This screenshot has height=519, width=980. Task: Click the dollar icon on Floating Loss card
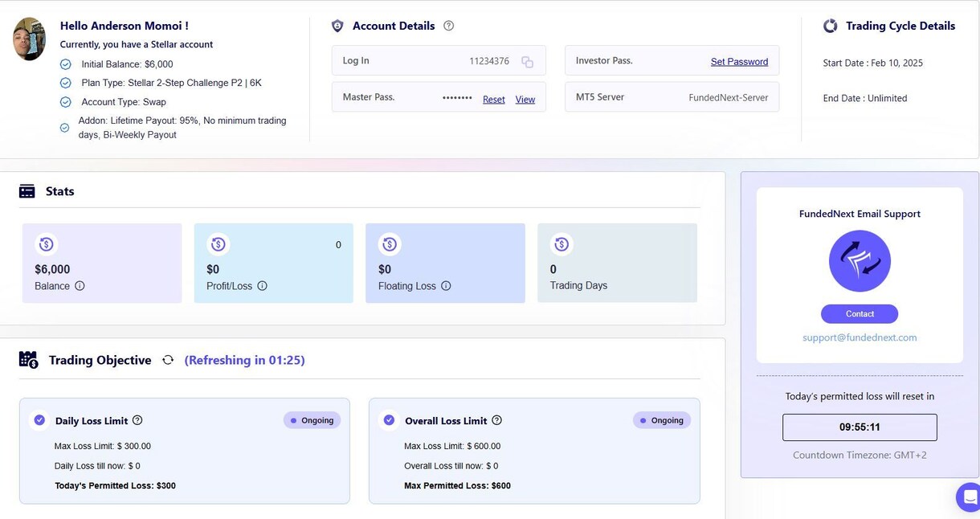click(390, 244)
